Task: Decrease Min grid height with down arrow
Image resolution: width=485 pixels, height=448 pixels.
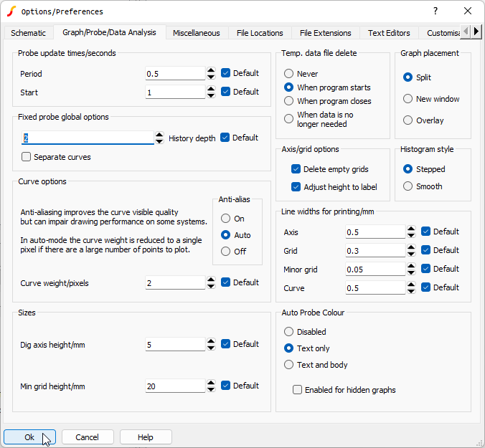Action: tap(211, 389)
